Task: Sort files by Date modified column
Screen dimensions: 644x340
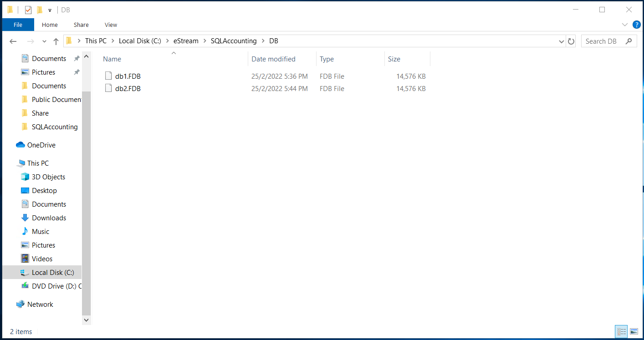Action: (x=273, y=59)
